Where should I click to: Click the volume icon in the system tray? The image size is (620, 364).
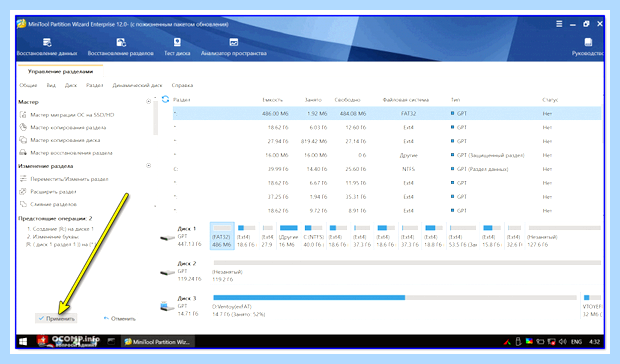tap(563, 341)
